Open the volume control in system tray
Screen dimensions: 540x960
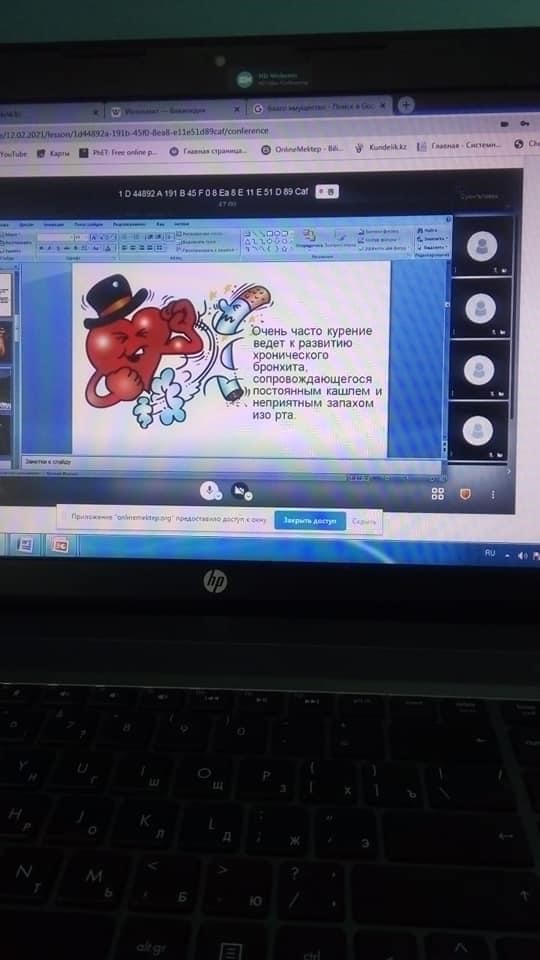(x=522, y=556)
